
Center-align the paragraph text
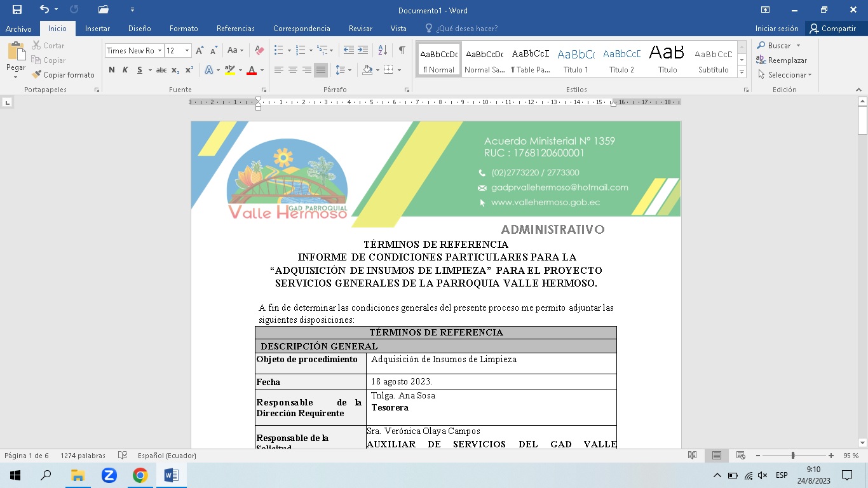pos(293,70)
